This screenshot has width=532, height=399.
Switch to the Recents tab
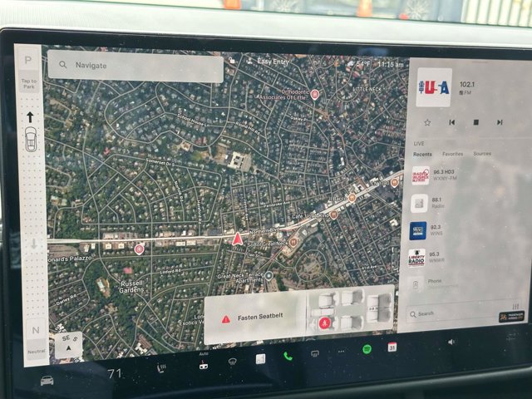(422, 154)
